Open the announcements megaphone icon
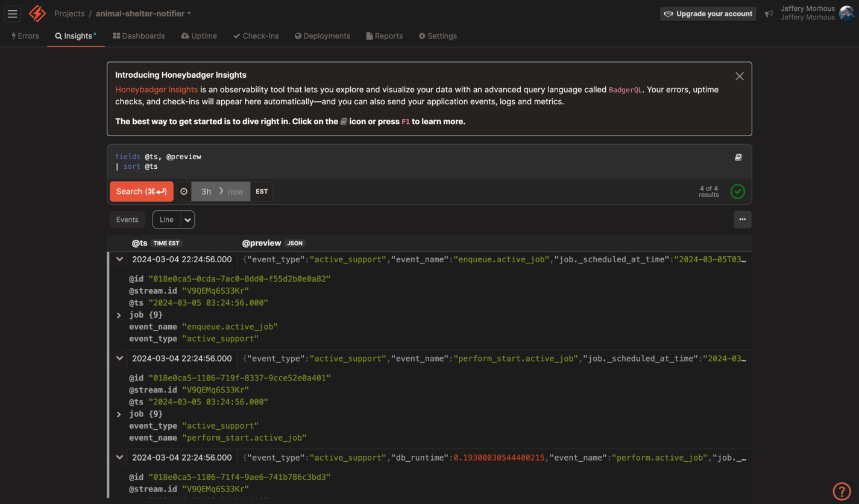The width and height of the screenshot is (859, 504). coord(769,13)
